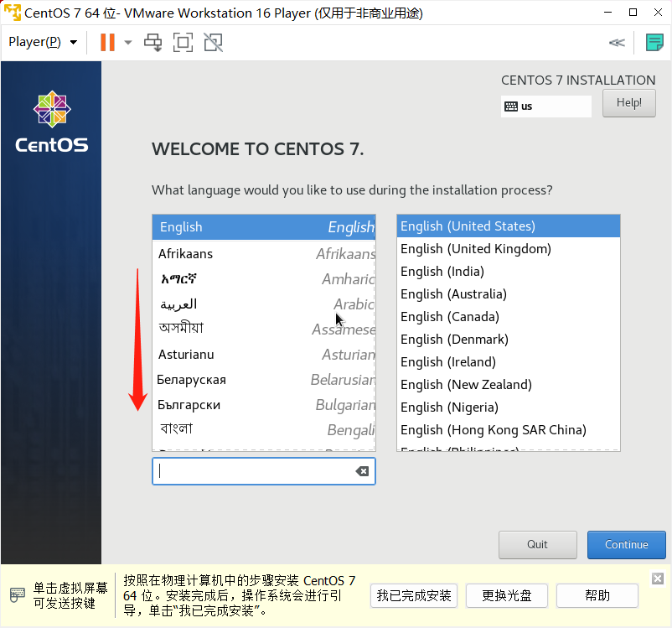Select Afrikaans in language list
The image size is (672, 628).
264,254
